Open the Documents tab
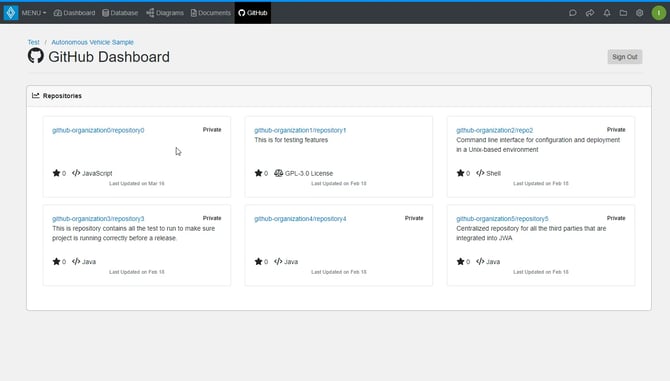670x381 pixels. click(211, 13)
